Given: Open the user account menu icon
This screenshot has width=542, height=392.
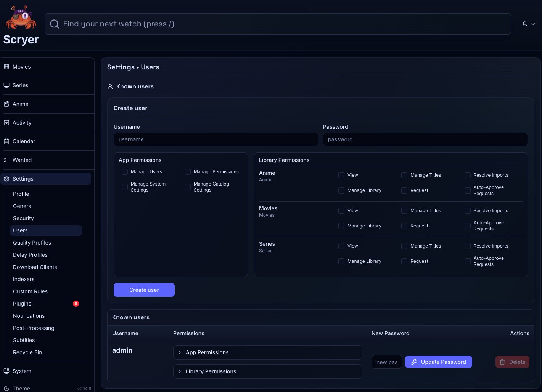Looking at the screenshot, I should pyautogui.click(x=525, y=24).
